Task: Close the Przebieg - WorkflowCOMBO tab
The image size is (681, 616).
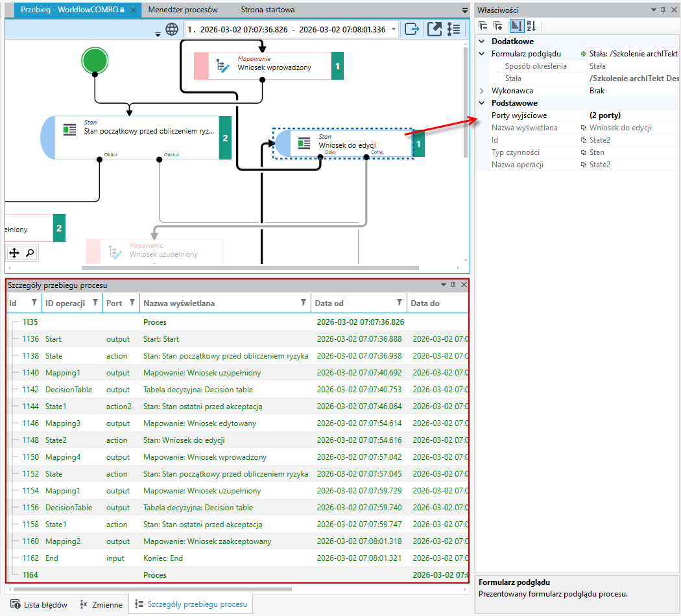Action: click(134, 10)
